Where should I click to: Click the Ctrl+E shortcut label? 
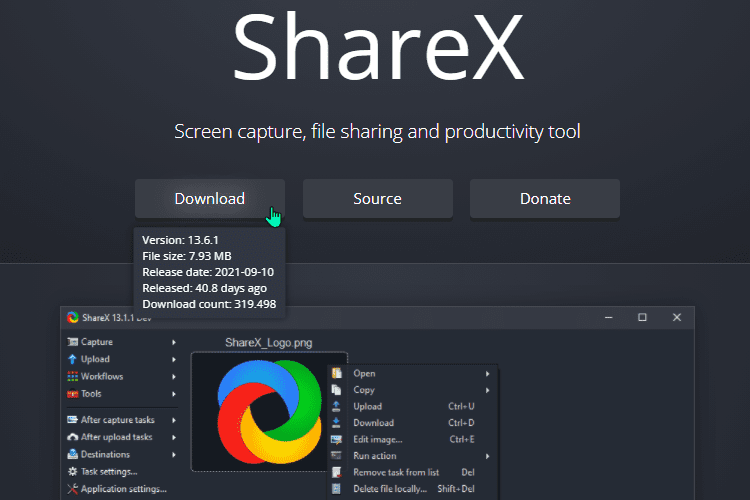tap(462, 439)
